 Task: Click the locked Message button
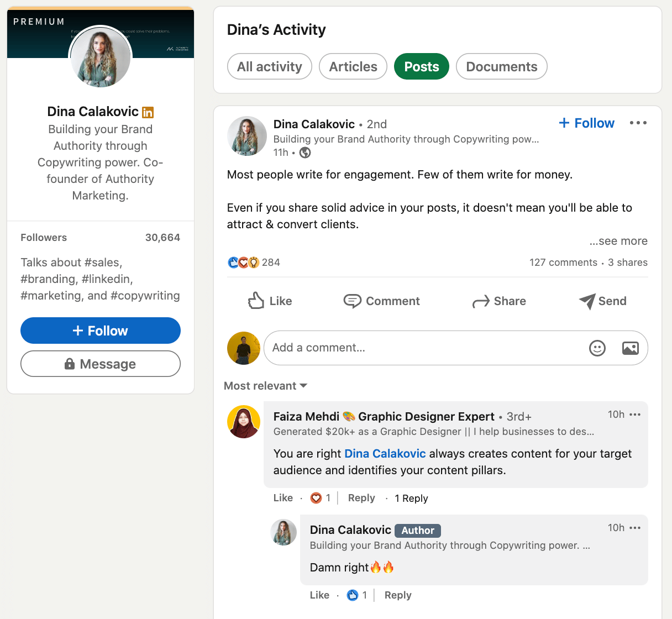101,364
